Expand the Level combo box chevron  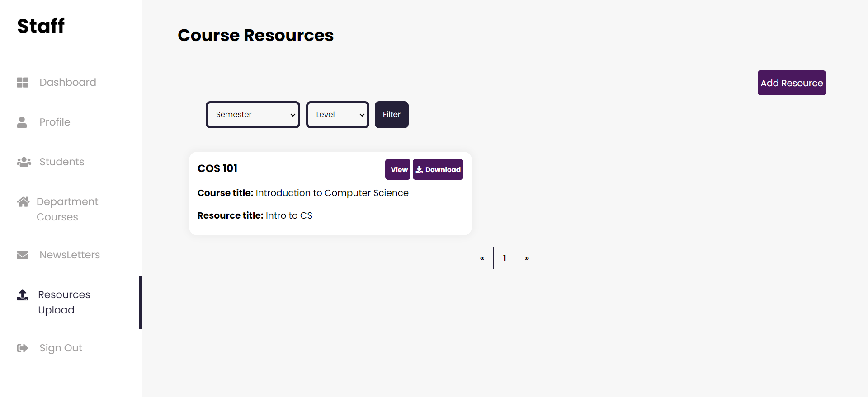pyautogui.click(x=363, y=114)
